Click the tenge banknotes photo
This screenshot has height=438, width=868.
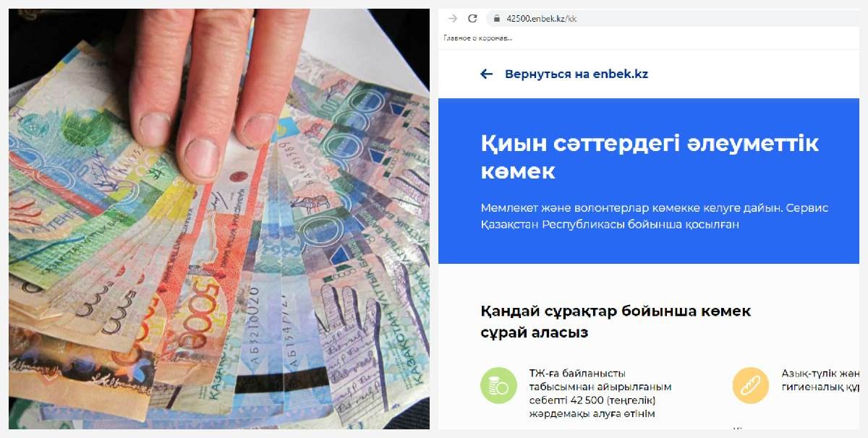click(x=219, y=219)
